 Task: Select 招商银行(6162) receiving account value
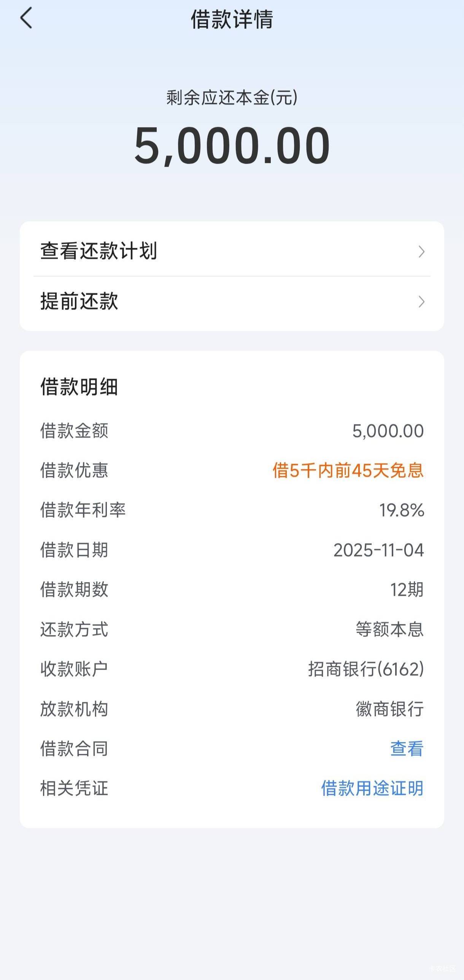[365, 669]
